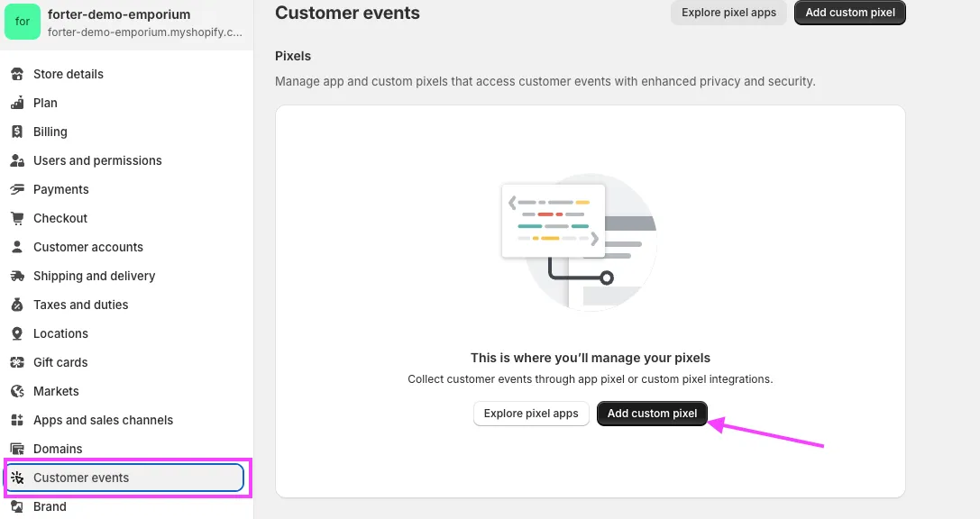The height and width of the screenshot is (519, 980).
Task: Click the Taxes and duties bag icon
Action: point(17,305)
